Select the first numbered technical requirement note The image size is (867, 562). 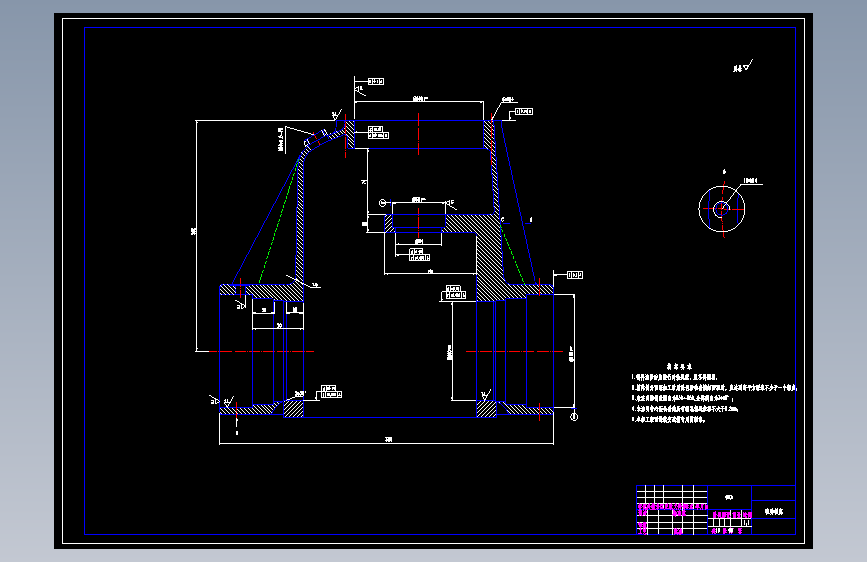pos(675,377)
